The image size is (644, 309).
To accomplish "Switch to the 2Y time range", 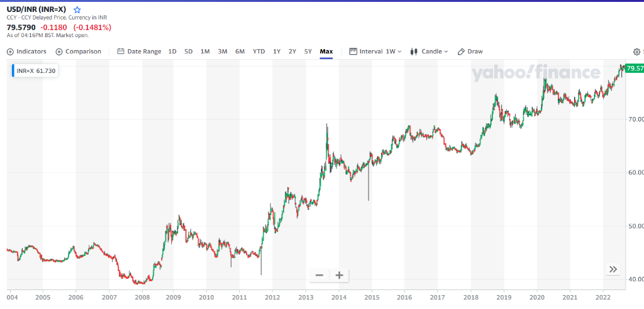I will pos(292,52).
